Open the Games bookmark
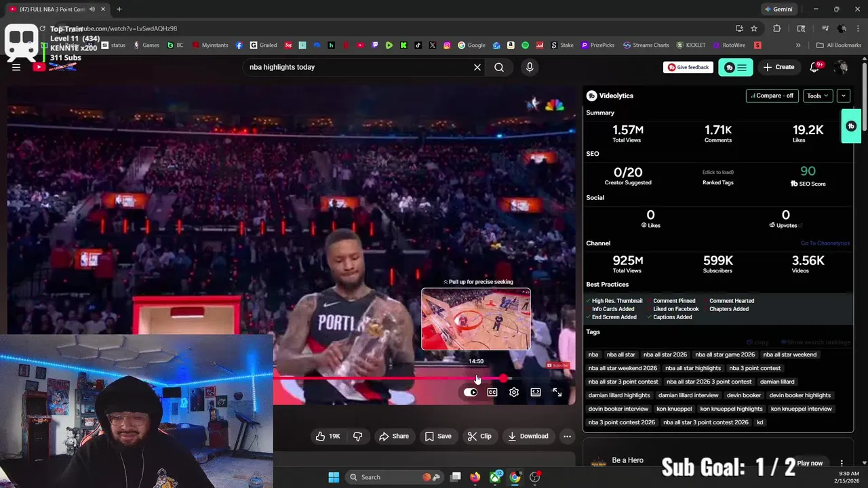 pos(146,45)
